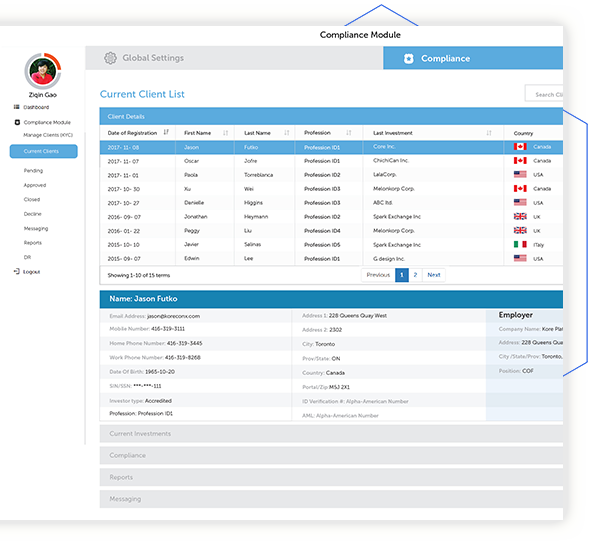Screen dimensions: 600x550
Task: Click the Name: Jason Futko header
Action: pos(331,299)
